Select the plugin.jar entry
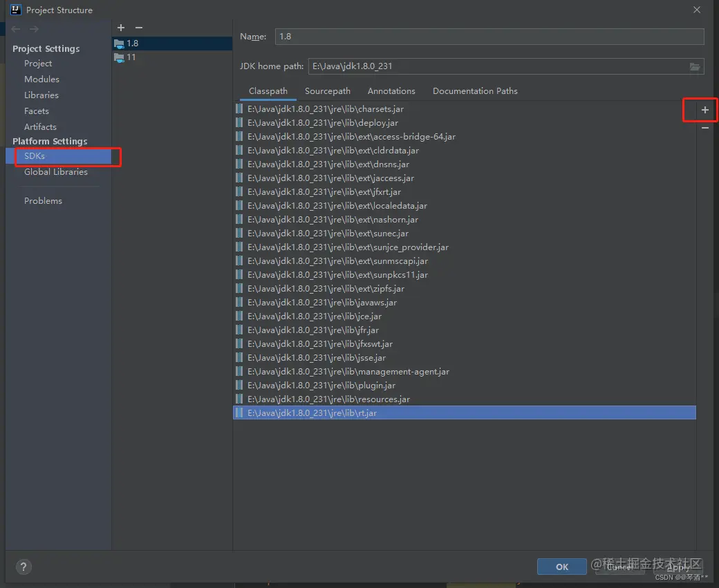Screen dimensions: 719x588 point(465,385)
